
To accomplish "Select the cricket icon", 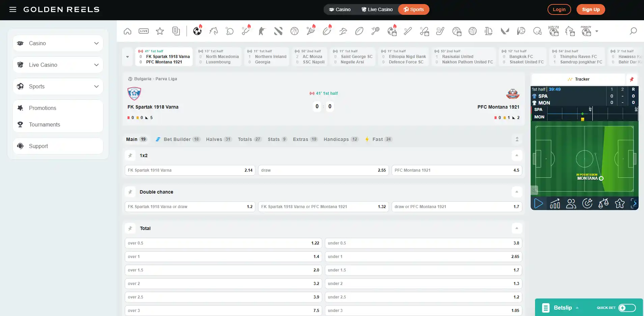I will (246, 31).
